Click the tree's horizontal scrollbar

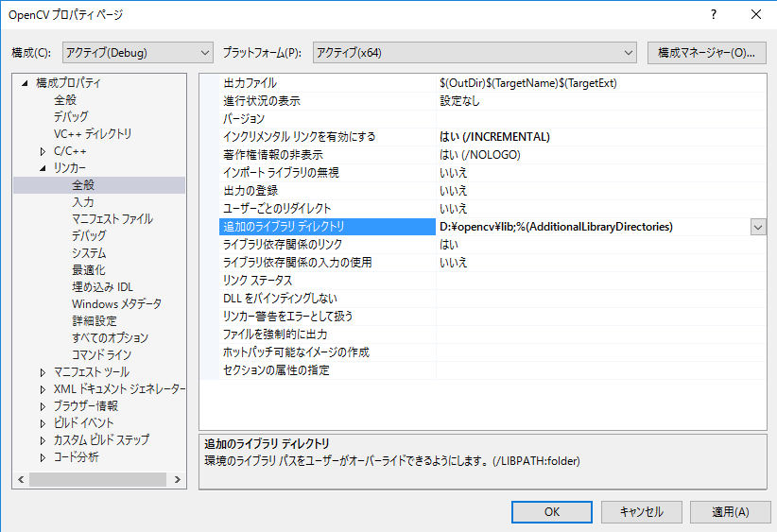pyautogui.click(x=99, y=480)
